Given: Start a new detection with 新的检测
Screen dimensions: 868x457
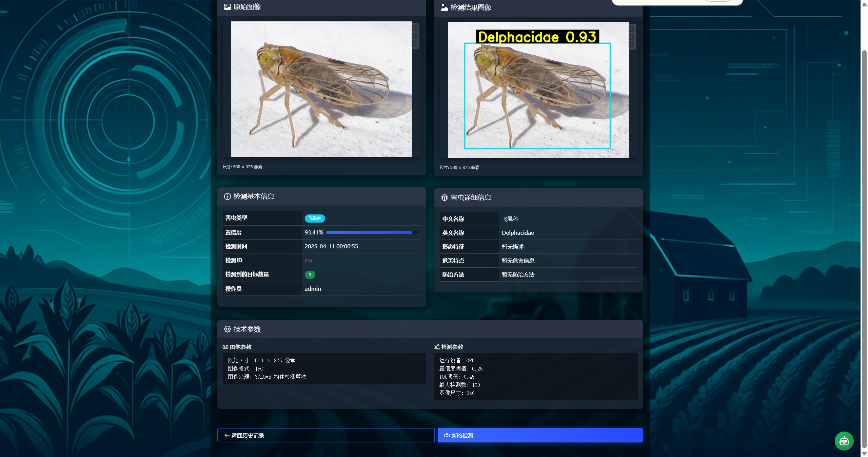Looking at the screenshot, I should [540, 435].
